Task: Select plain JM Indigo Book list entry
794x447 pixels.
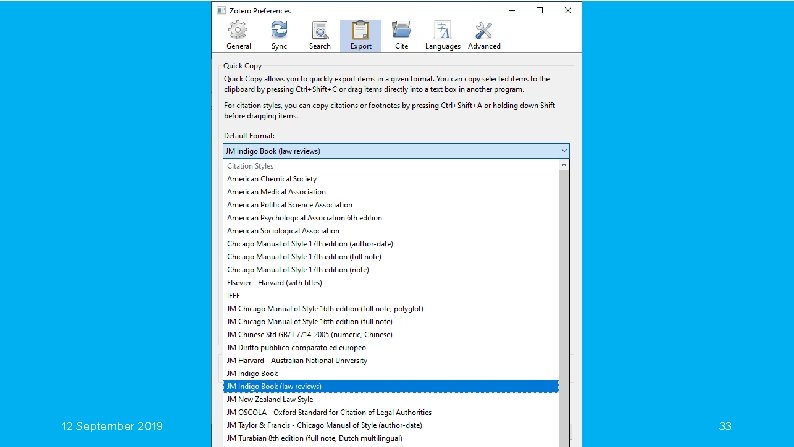Action: [x=390, y=374]
